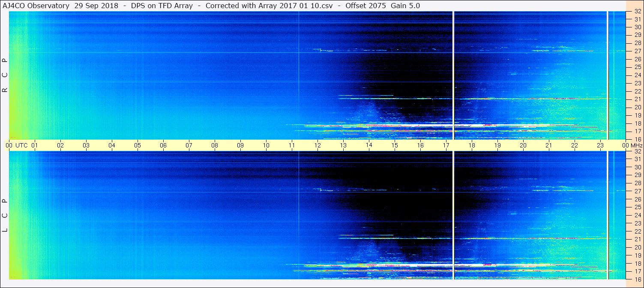Select the date '29 Sep 2018' in header

[96, 6]
